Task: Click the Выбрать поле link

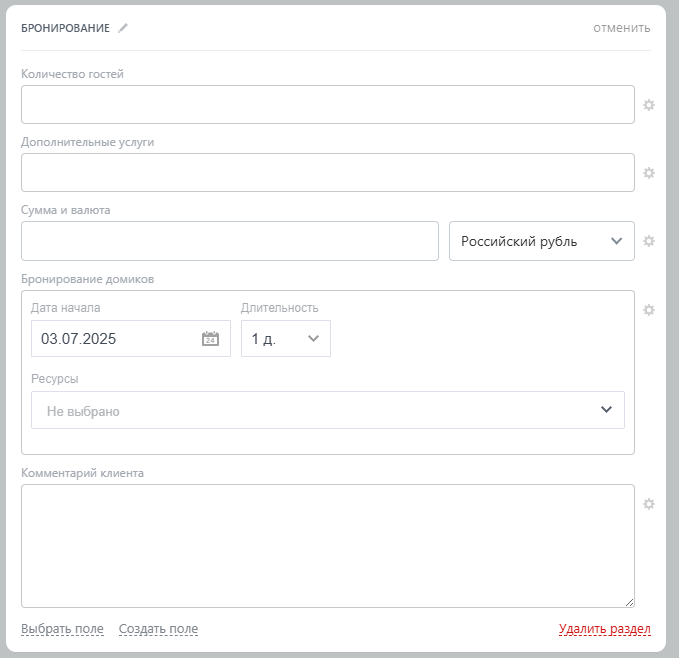Action: (x=62, y=629)
